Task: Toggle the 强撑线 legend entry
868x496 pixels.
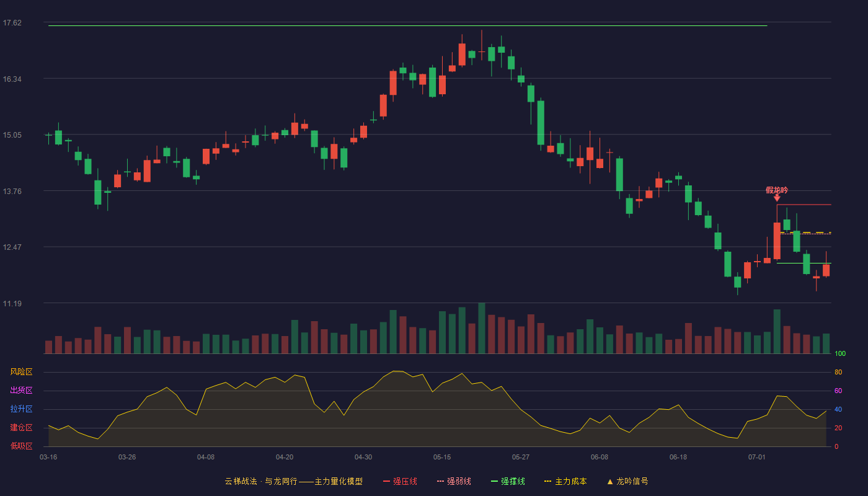Action: click(508, 481)
